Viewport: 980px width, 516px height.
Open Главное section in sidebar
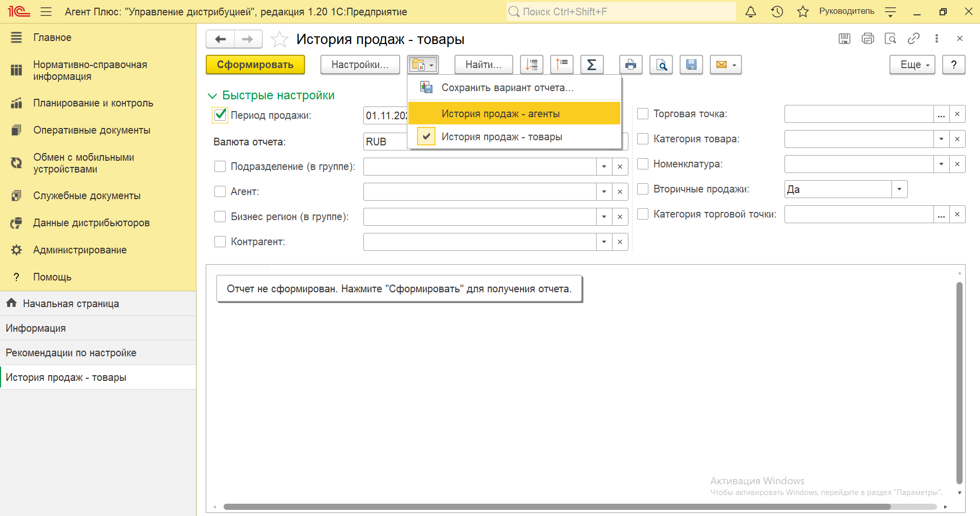point(52,37)
